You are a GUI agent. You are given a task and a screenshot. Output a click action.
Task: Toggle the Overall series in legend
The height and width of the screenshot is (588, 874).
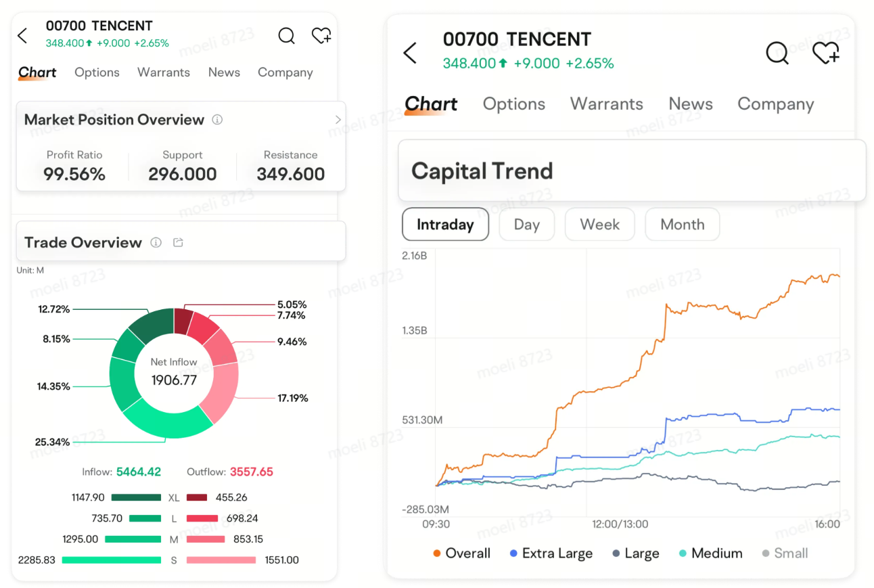(461, 553)
